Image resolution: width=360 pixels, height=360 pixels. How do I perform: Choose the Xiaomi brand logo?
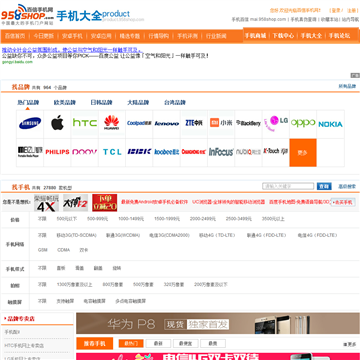click(221, 123)
